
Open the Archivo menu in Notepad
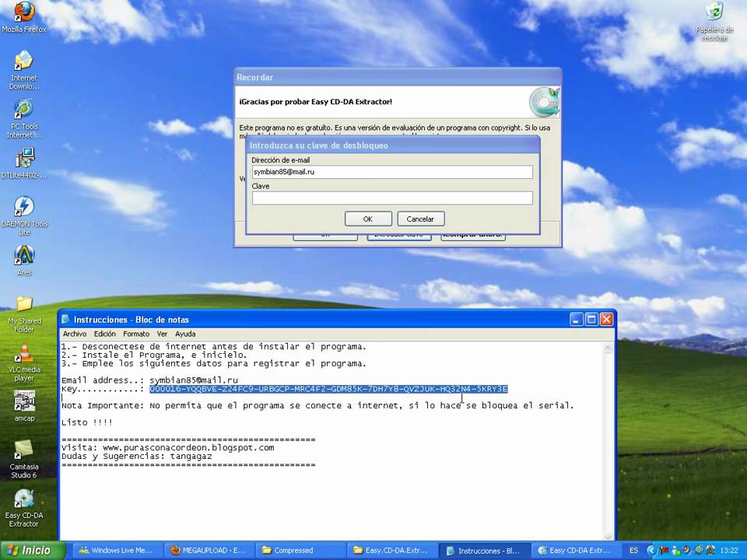(x=75, y=334)
